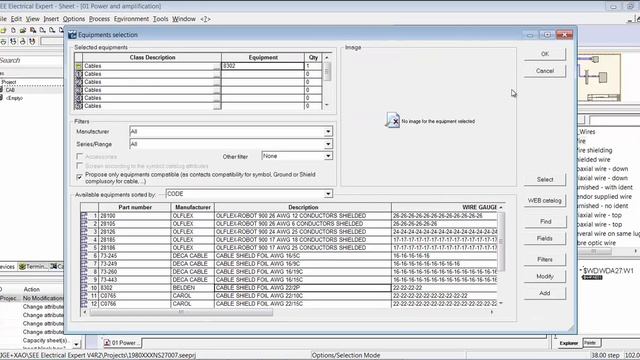Click the <Empty> tree node icon
Screen dimensions: 640x360
[x=2, y=98]
